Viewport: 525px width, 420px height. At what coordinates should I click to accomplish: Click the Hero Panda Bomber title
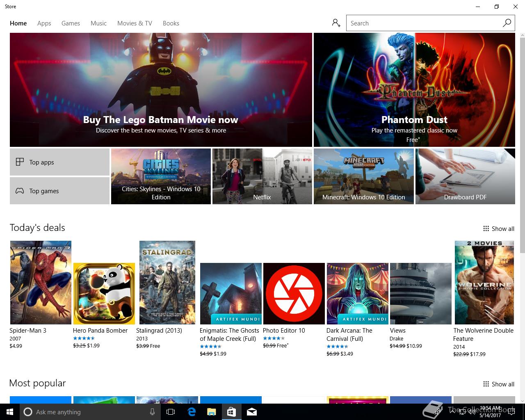click(100, 331)
